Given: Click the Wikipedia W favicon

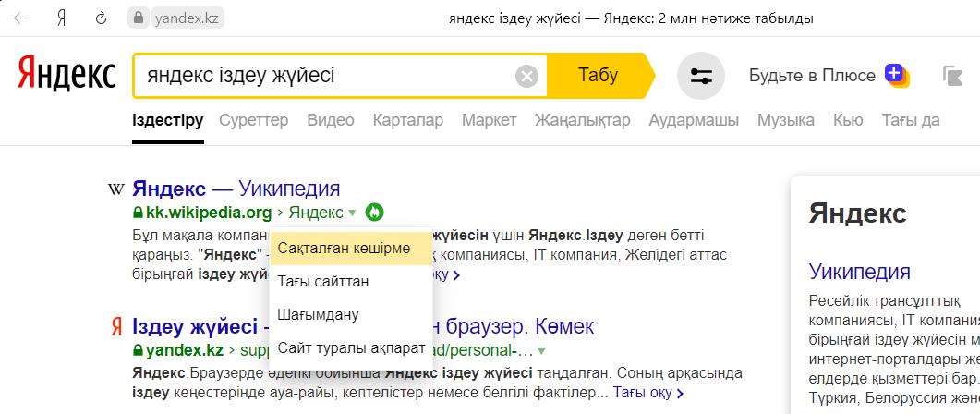Looking at the screenshot, I should point(116,189).
